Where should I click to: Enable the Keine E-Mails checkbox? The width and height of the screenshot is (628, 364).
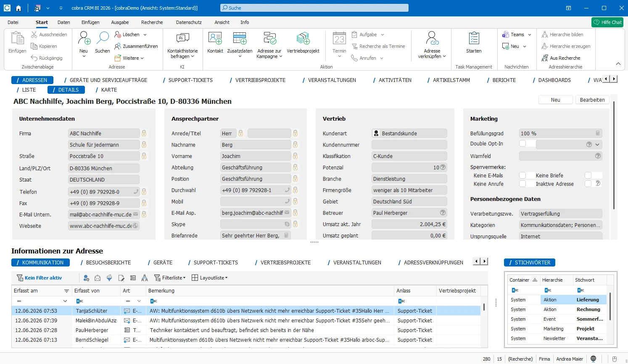[x=522, y=175]
